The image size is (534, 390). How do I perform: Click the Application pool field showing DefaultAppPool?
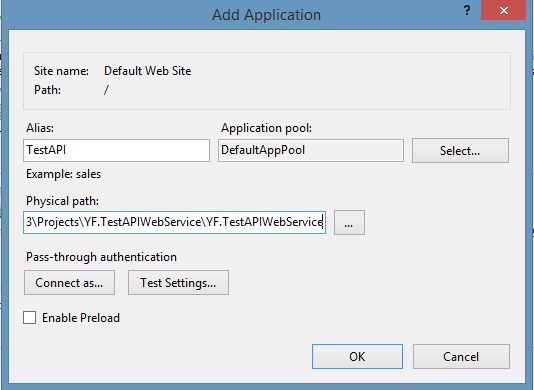(x=311, y=150)
